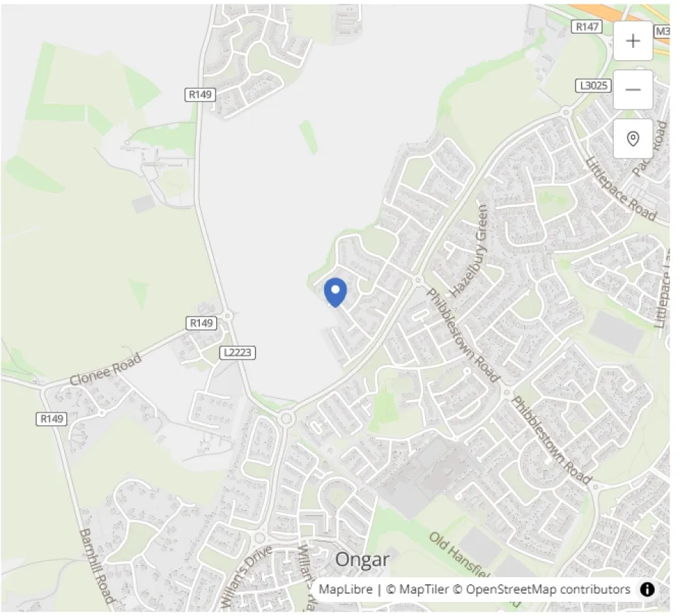
Task: Click the topmost R149 road shield
Action: [200, 94]
